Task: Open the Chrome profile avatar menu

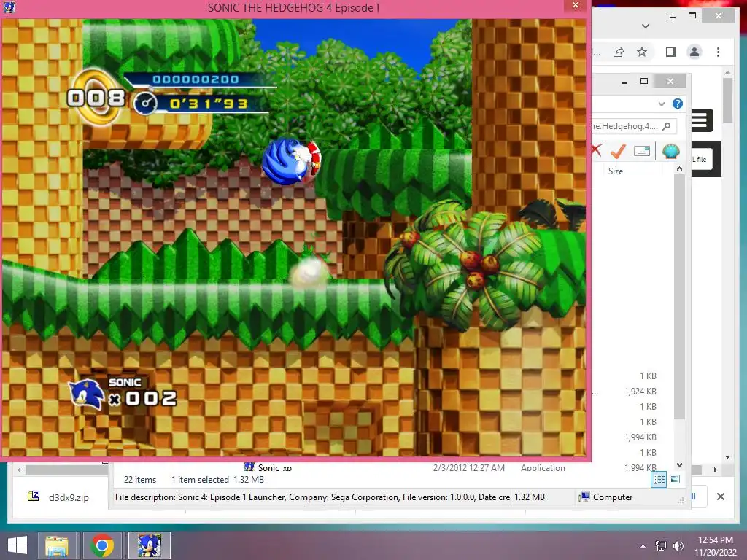Action: [694, 52]
